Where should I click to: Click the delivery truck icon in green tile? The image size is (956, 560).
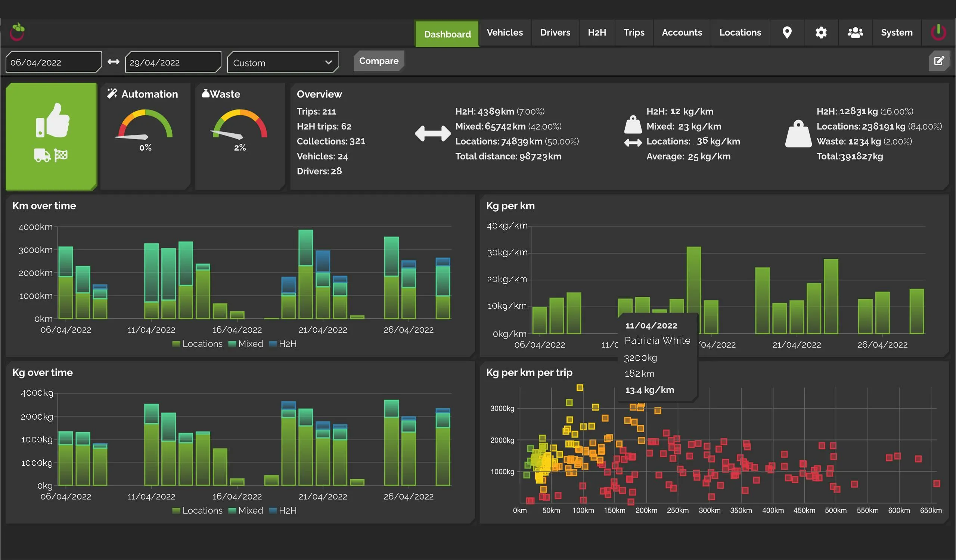[x=42, y=155]
